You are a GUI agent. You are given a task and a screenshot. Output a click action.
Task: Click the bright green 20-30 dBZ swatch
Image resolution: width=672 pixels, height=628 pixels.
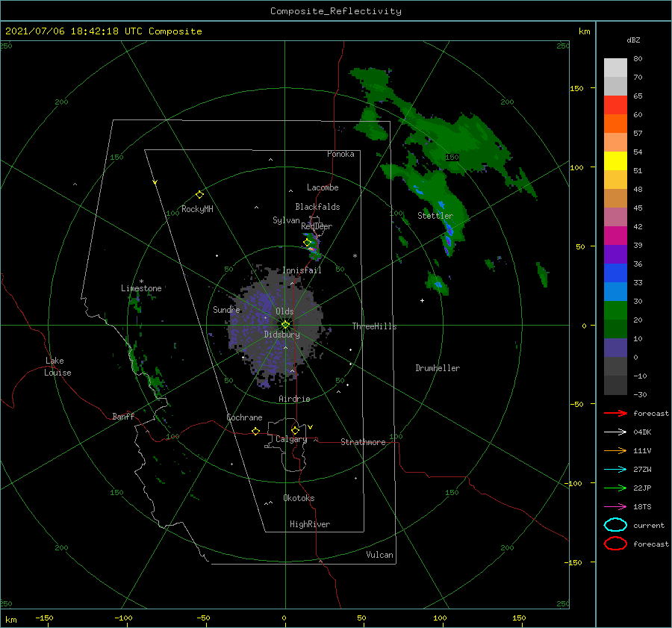coord(615,311)
